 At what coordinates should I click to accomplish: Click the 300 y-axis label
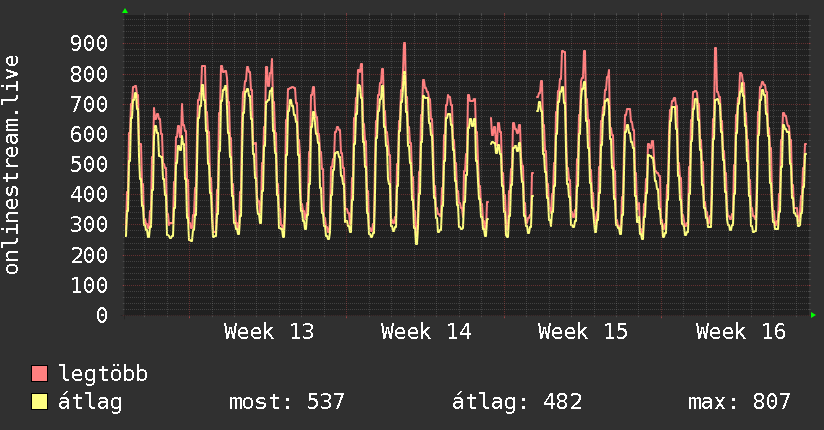(89, 225)
